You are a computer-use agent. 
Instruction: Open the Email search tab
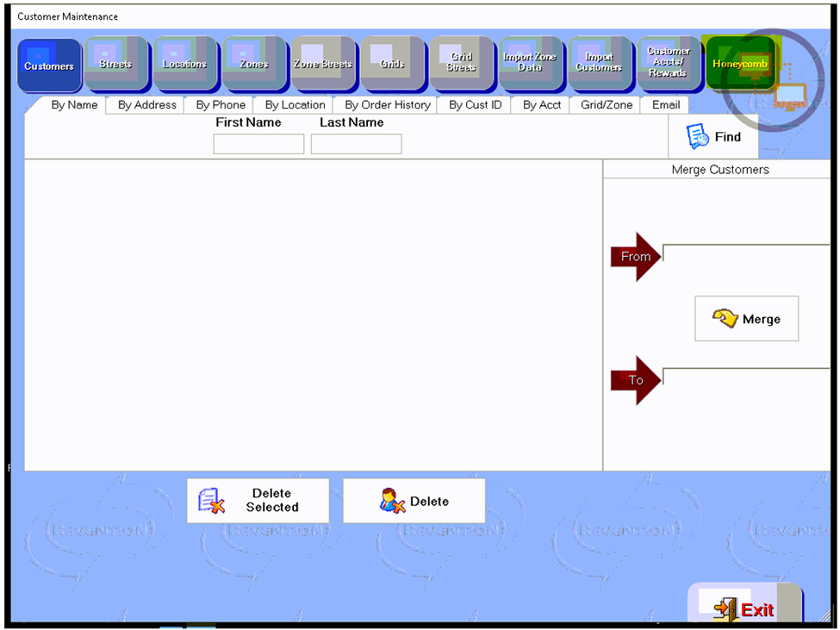point(666,105)
